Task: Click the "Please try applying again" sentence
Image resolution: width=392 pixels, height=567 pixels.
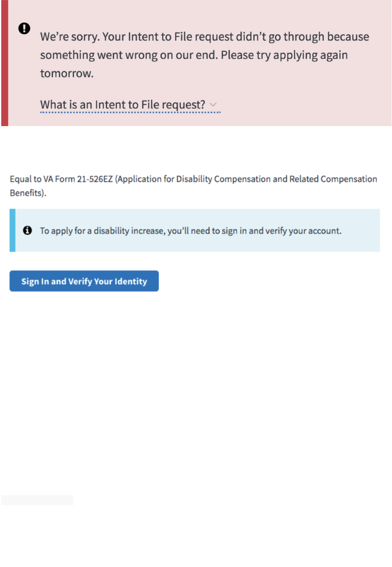Action: (284, 55)
